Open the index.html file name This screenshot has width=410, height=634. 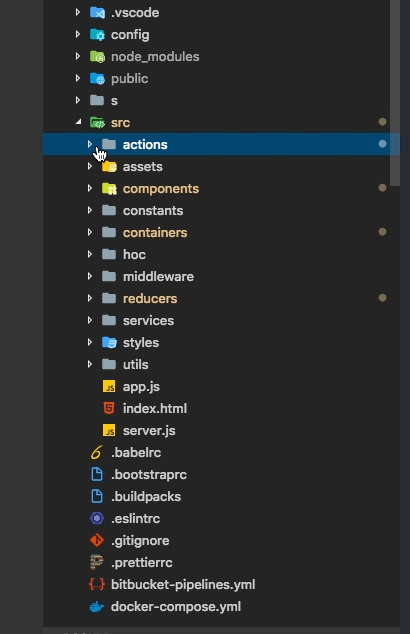pos(155,408)
